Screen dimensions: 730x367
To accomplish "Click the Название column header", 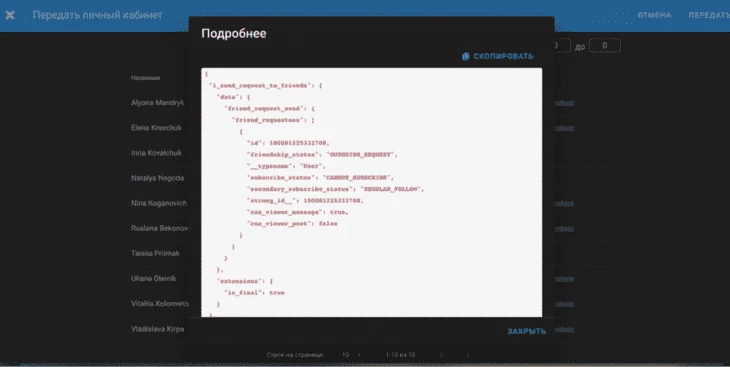I will tap(145, 78).
